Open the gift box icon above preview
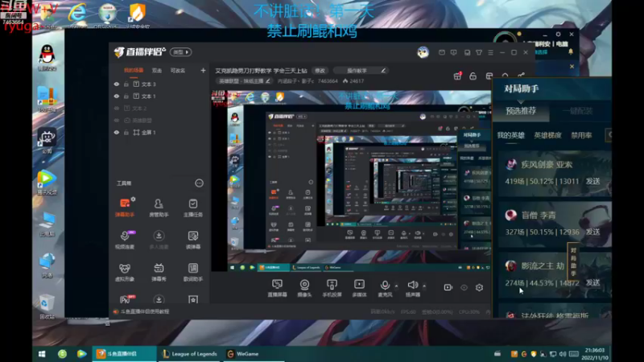Viewport: 644px width, 362px height. click(x=457, y=76)
